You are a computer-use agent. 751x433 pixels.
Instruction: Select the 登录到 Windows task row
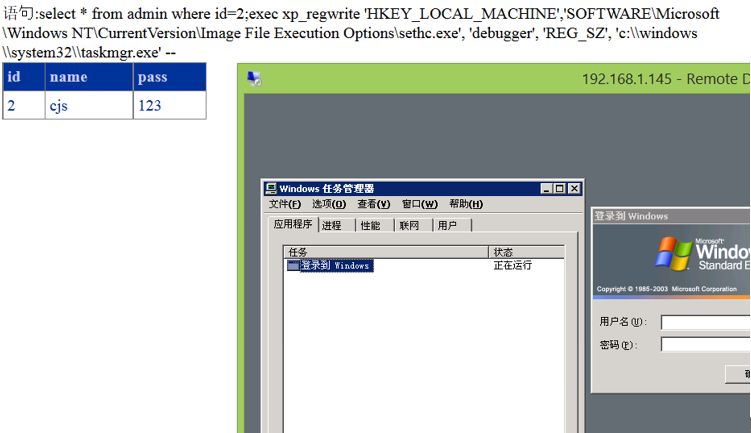click(x=330, y=265)
